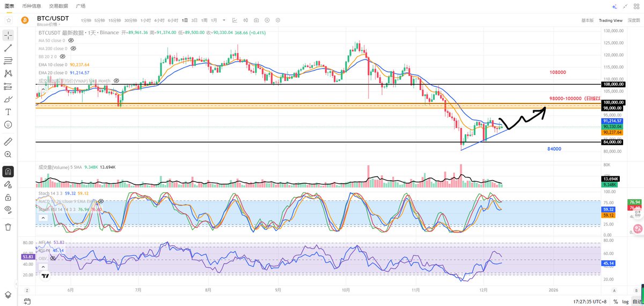Select the brush drawing tool
Screen dimensions: 644x306
coord(8,99)
